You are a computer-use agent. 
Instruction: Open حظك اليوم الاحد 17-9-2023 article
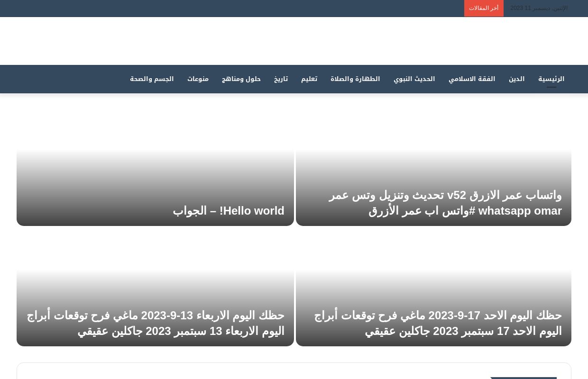click(x=438, y=323)
